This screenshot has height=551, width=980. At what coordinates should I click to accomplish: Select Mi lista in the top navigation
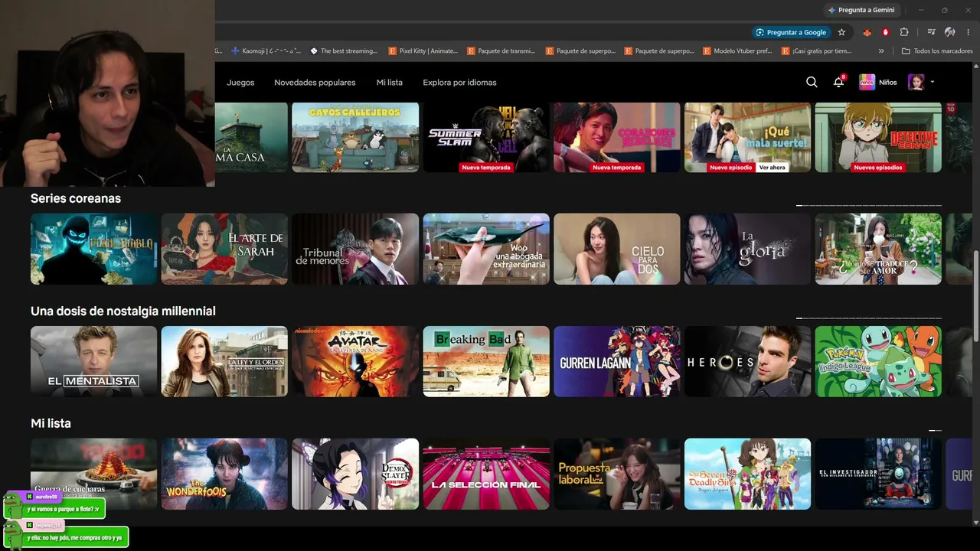[x=389, y=83]
